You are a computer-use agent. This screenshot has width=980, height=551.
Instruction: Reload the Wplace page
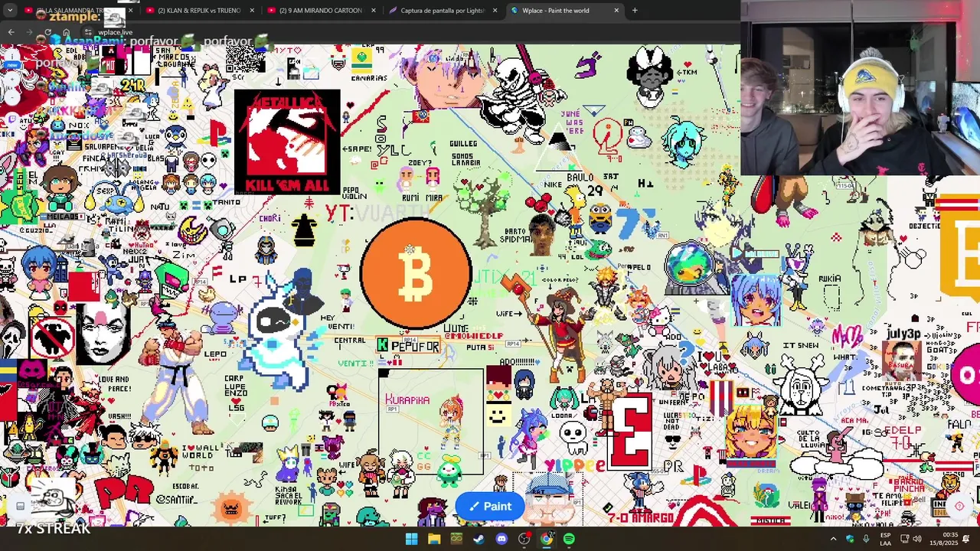[x=47, y=32]
